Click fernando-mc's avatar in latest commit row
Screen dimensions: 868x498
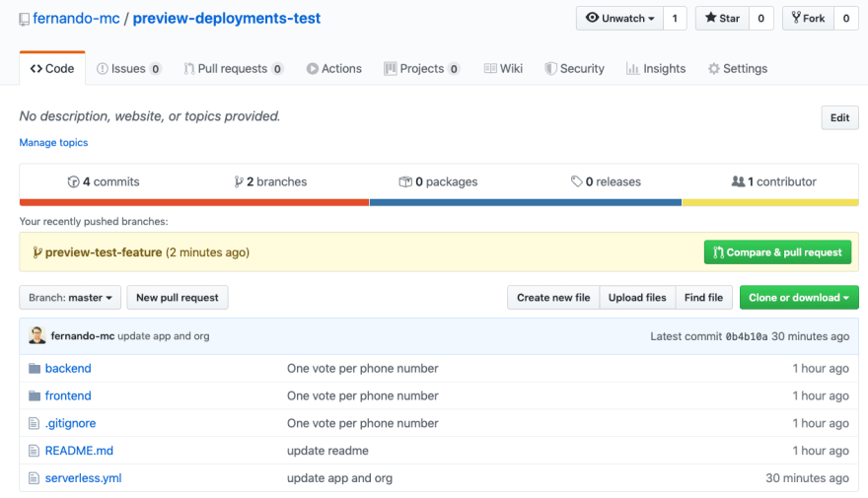[x=37, y=335]
